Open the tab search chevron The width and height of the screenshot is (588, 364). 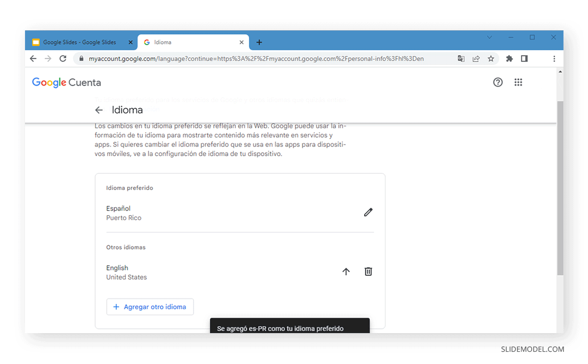click(x=490, y=37)
